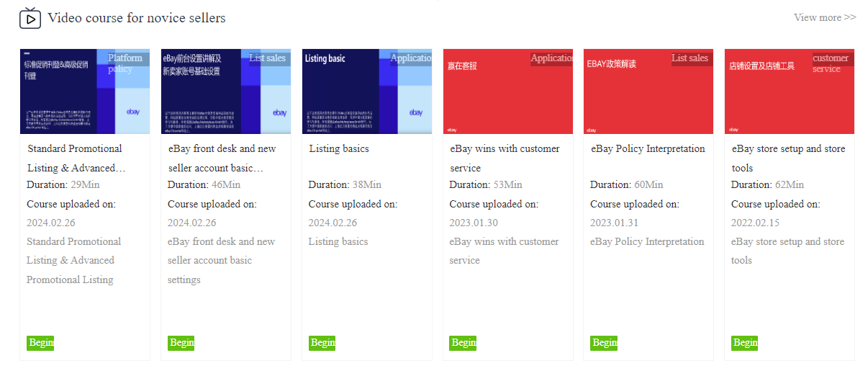Viewport: 868px width, 371px height.
Task: Click gray eBay Policy Interpretation description
Action: (x=648, y=242)
